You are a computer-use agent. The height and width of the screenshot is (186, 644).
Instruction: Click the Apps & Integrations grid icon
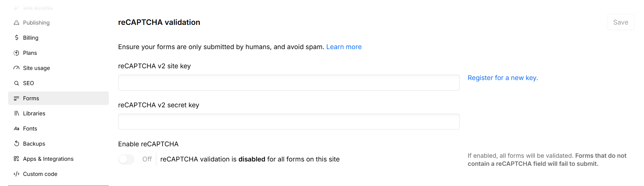point(16,159)
